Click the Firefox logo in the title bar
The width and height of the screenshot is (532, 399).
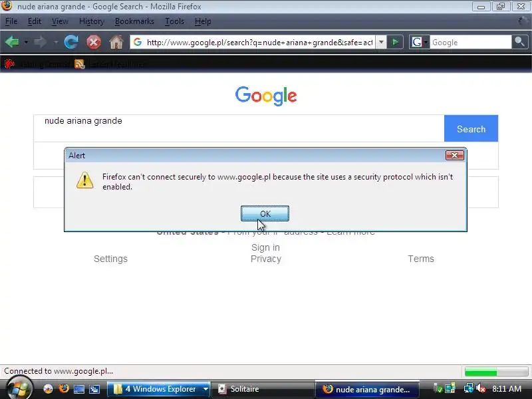coord(7,6)
